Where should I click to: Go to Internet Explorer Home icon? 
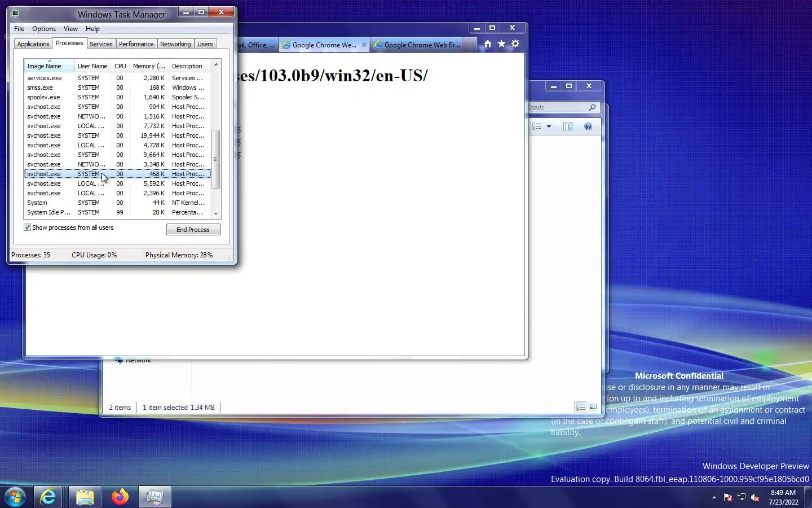pyautogui.click(x=488, y=44)
